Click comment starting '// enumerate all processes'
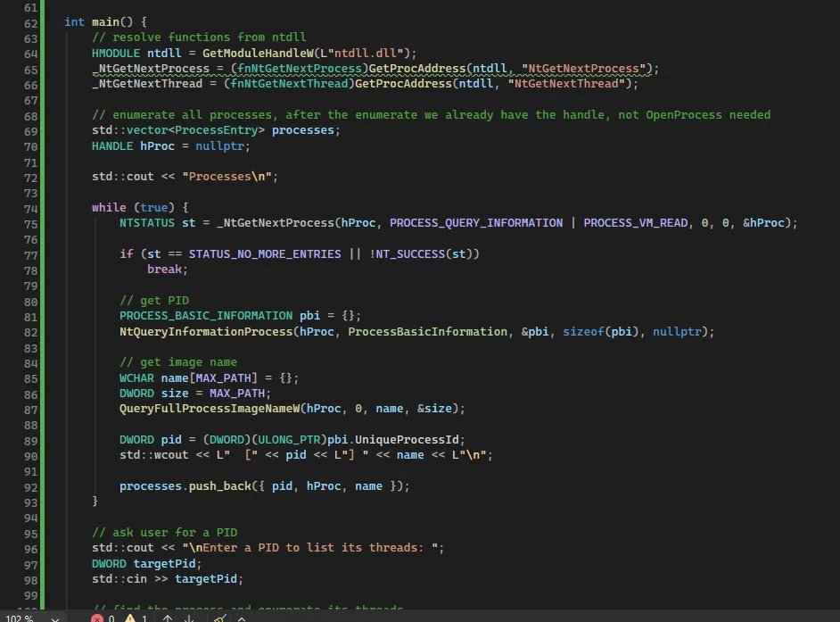Image resolution: width=840 pixels, height=622 pixels. [x=432, y=115]
